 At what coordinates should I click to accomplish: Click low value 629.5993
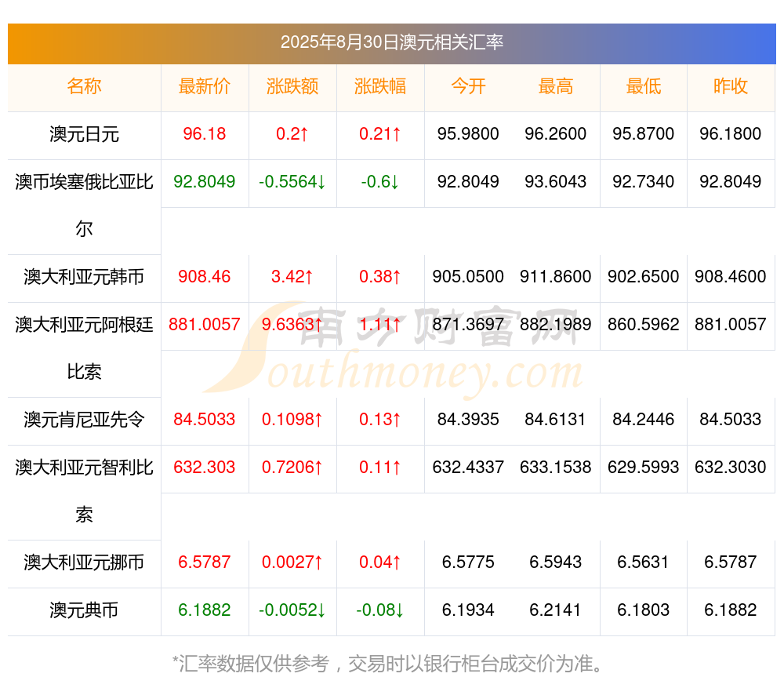(x=644, y=468)
